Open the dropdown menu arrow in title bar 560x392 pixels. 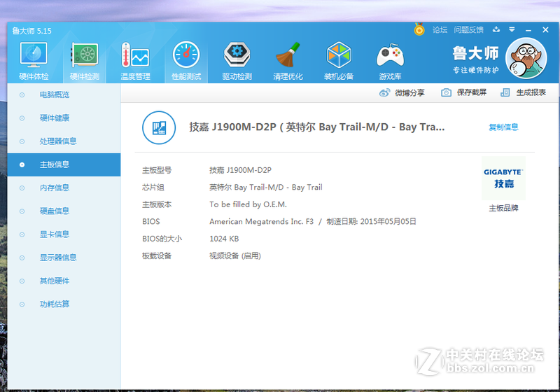coord(512,29)
